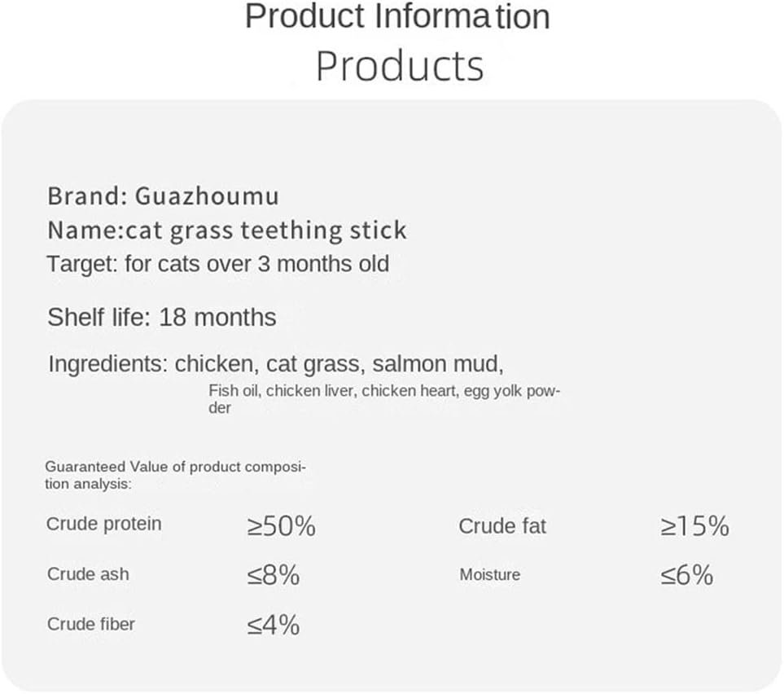
Task: Click the fish oil, chicken liver ingredient text
Action: pyautogui.click(x=281, y=391)
